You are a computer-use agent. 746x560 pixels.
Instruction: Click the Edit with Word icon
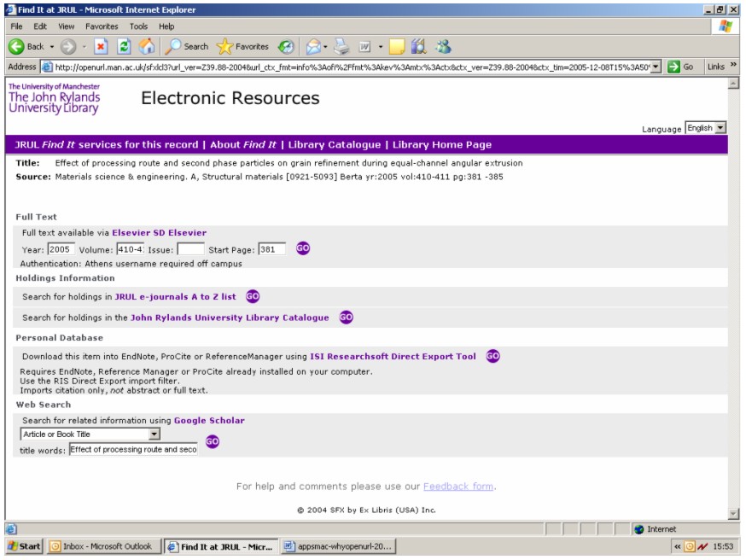364,47
